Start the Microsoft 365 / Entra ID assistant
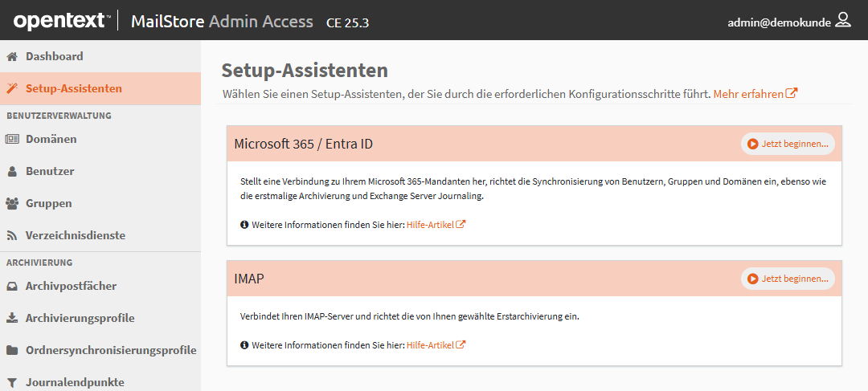 pyautogui.click(x=788, y=144)
